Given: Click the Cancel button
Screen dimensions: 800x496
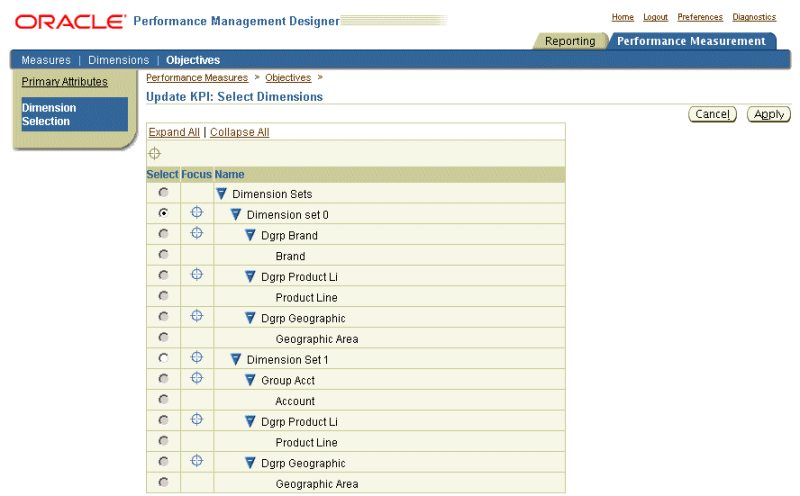Looking at the screenshot, I should coord(712,114).
